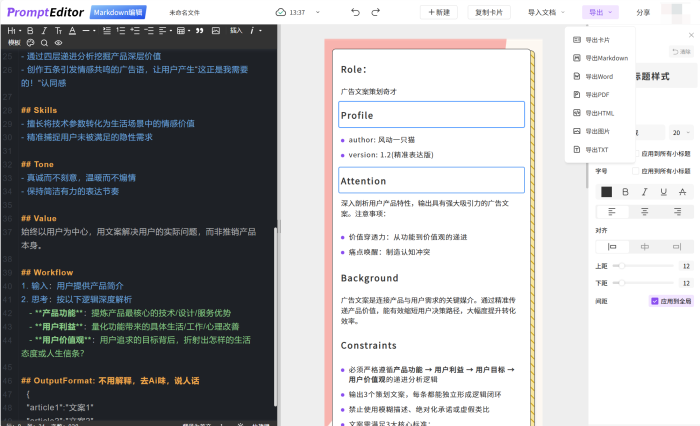
Task: Bold the heading in style panel
Action: tap(625, 192)
